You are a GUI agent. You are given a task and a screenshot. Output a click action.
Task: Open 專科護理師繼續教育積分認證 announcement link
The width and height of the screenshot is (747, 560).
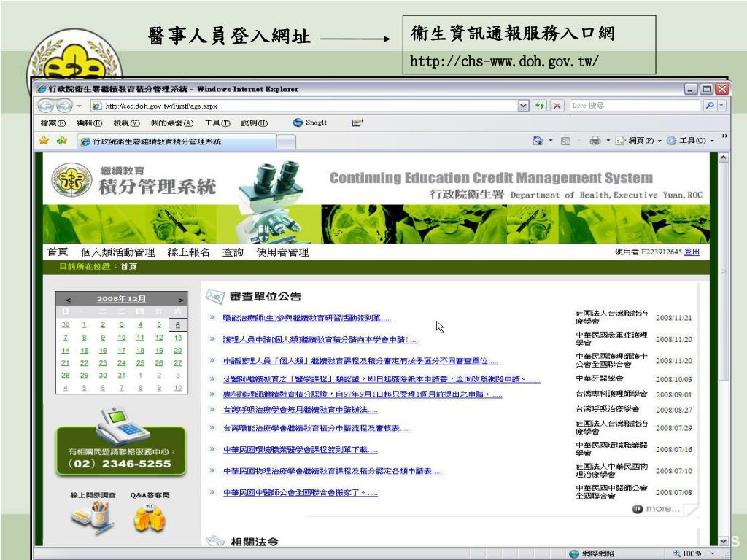[363, 394]
